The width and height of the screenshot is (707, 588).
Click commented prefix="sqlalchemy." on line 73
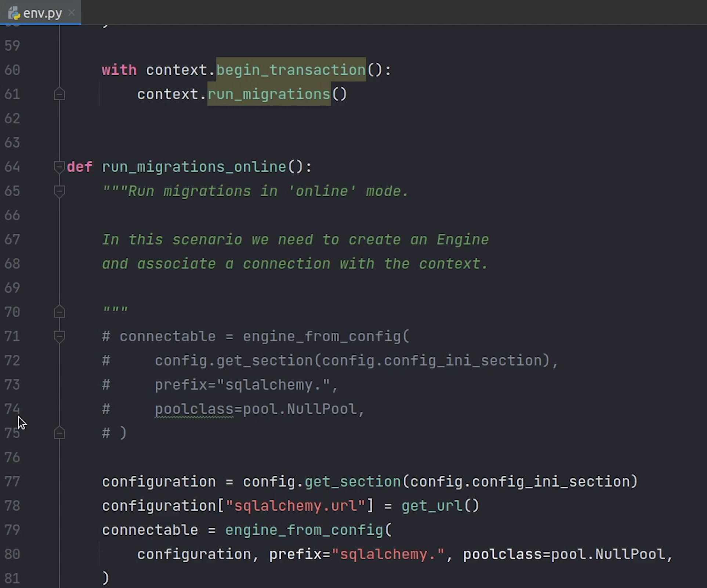(243, 385)
